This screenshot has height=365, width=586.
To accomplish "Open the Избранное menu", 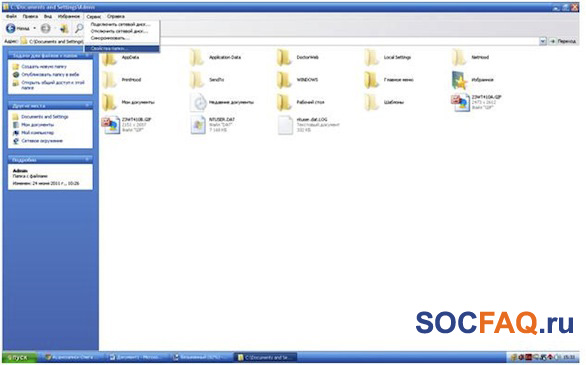I will (x=69, y=16).
